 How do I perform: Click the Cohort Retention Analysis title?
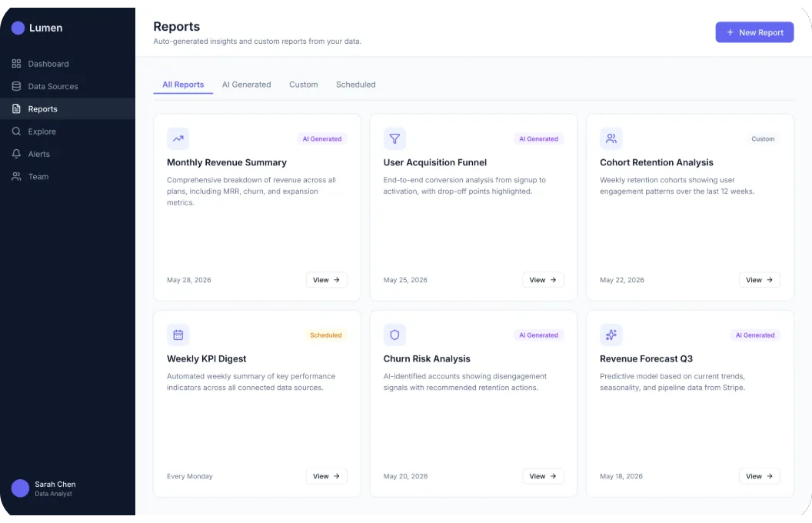pyautogui.click(x=657, y=162)
